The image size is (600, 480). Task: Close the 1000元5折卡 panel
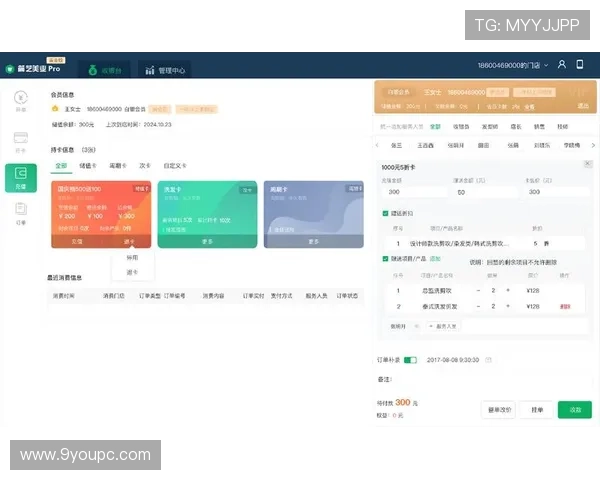click(587, 164)
